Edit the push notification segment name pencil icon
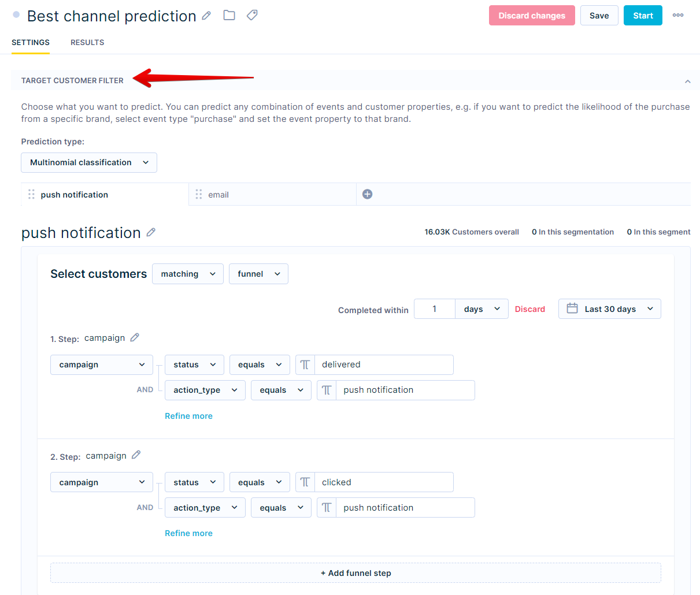Screen dimensions: 700x595 (x=151, y=232)
